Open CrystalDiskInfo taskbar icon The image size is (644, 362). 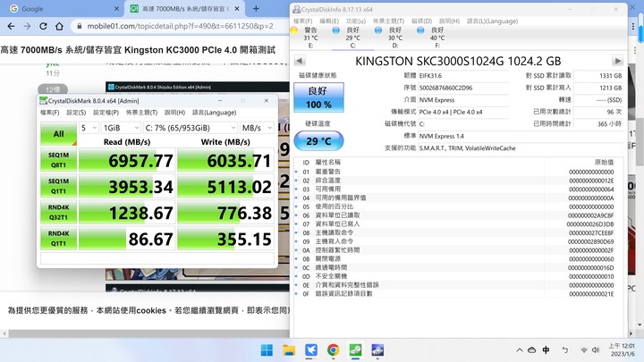(377, 350)
